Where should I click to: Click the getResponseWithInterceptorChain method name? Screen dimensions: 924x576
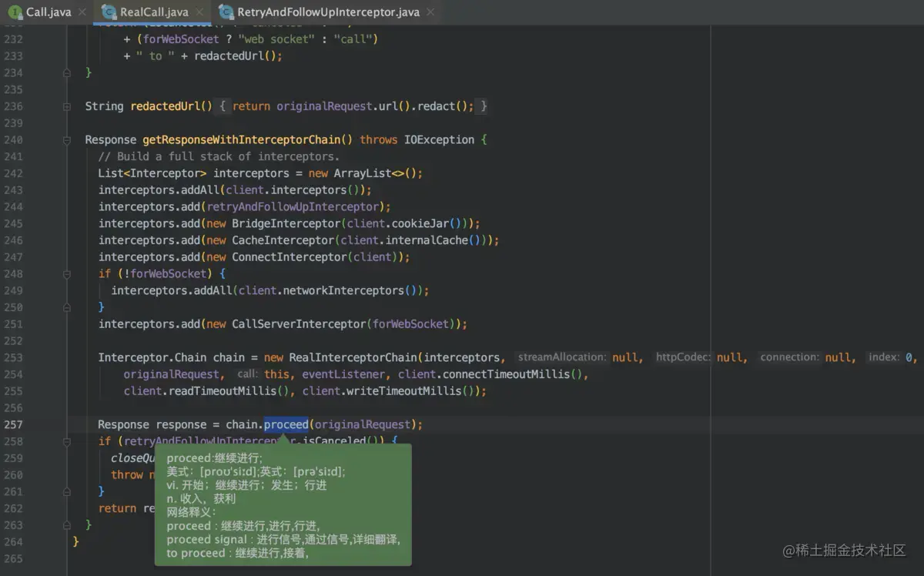point(241,139)
